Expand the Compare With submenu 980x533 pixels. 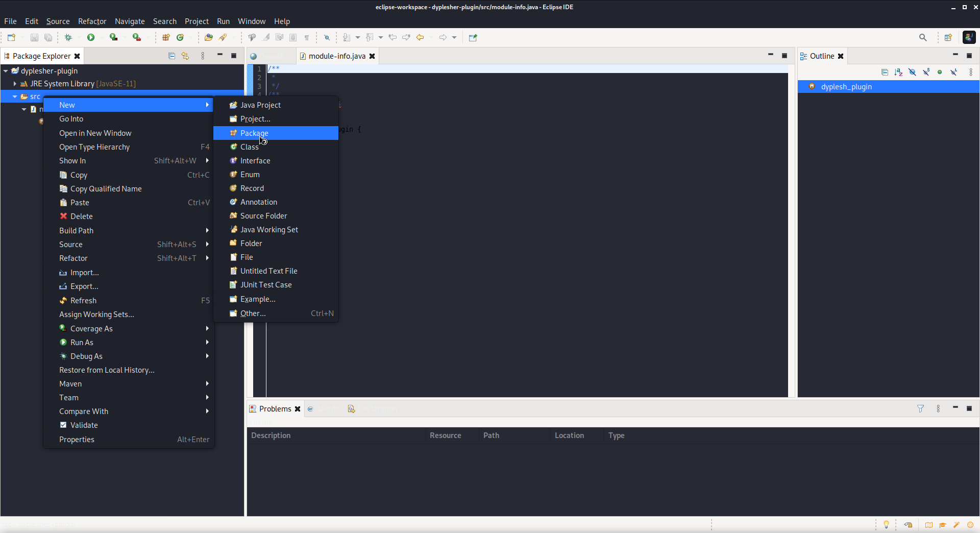coord(129,411)
